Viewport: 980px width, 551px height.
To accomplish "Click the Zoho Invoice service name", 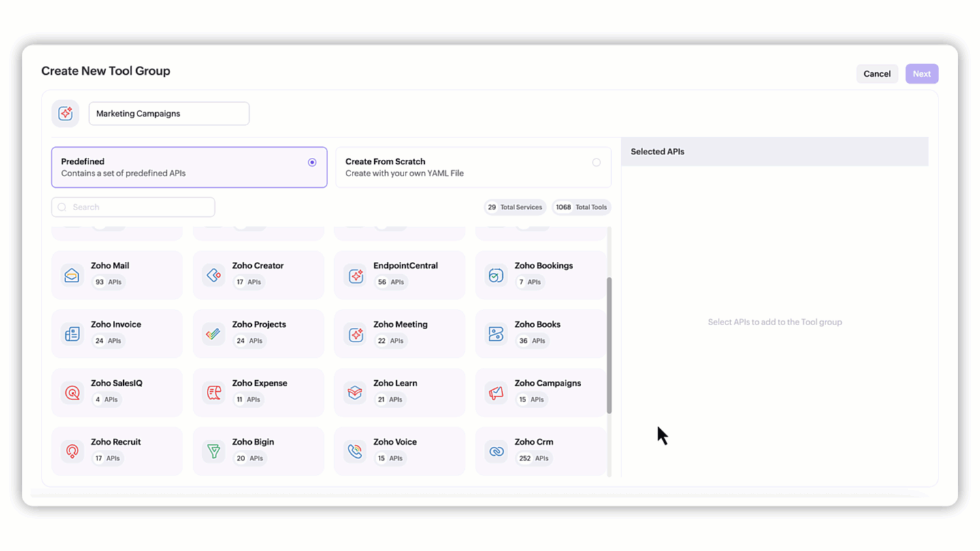I will (x=116, y=324).
